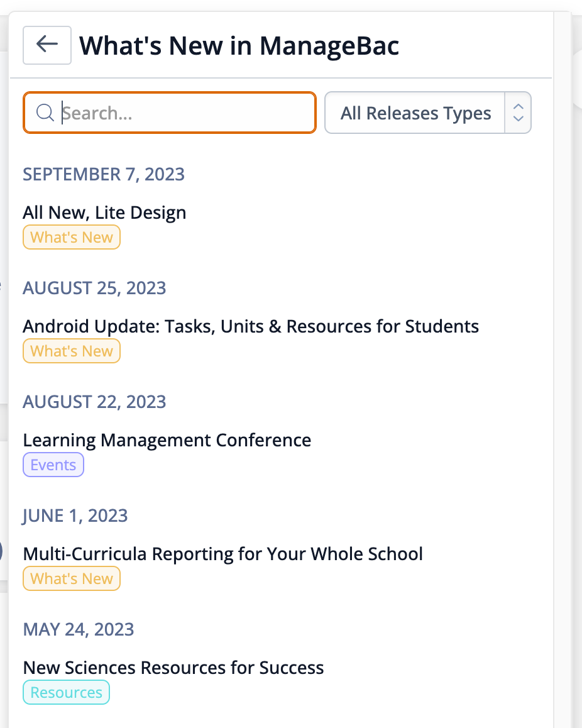Click the search magnifier icon
582x728 pixels.
pyautogui.click(x=45, y=113)
